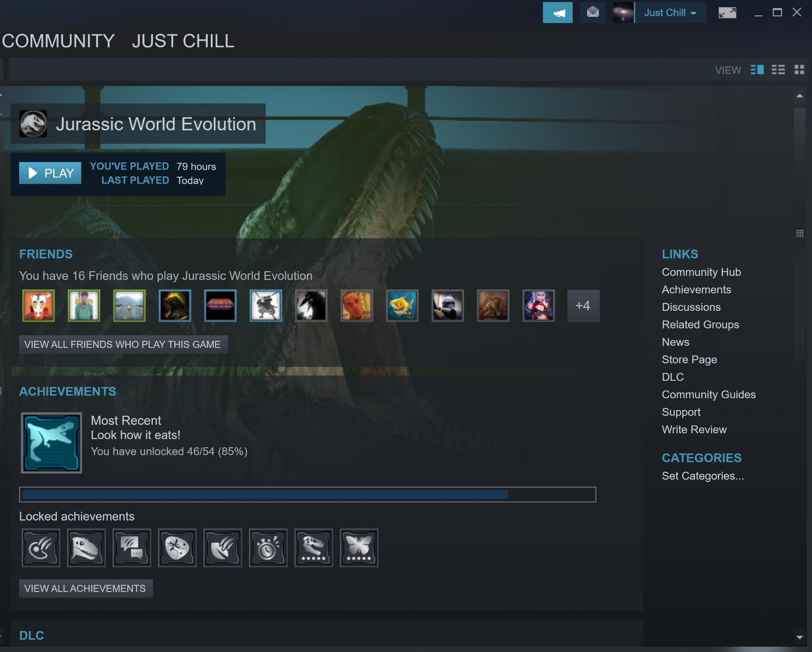Click the Jurassic World Evolution game logo
This screenshot has height=652, width=812.
33,124
